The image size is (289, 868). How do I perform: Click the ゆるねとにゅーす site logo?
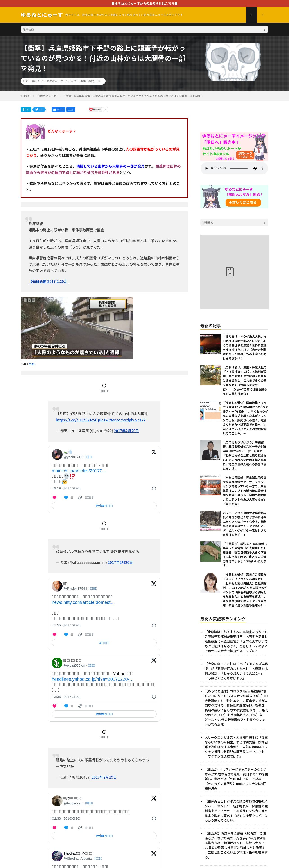tap(42, 15)
